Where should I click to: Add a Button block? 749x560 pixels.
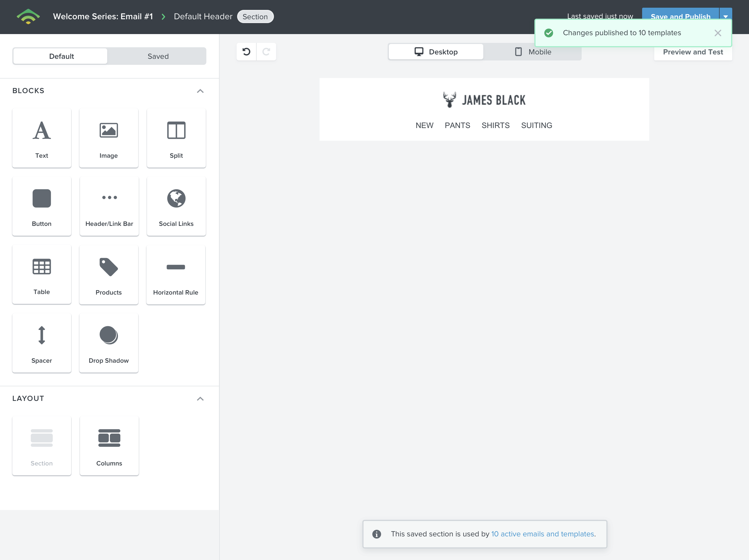pos(42,206)
